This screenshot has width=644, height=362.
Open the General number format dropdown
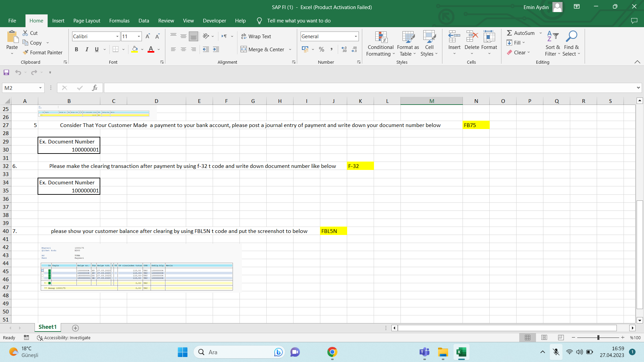click(356, 36)
